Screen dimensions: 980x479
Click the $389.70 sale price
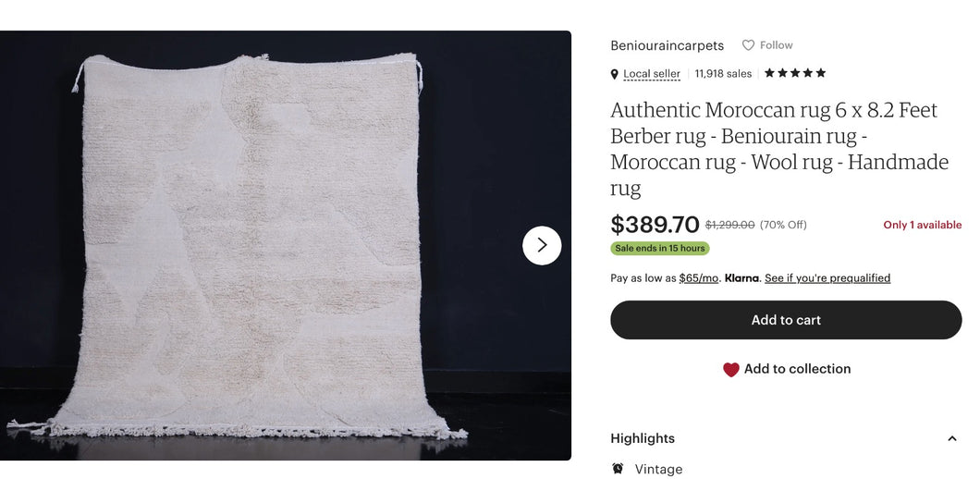[655, 225]
